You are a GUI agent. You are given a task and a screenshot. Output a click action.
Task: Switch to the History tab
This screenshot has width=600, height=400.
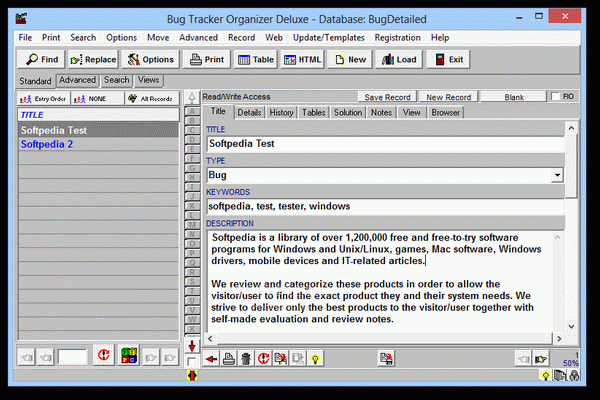pyautogui.click(x=281, y=113)
